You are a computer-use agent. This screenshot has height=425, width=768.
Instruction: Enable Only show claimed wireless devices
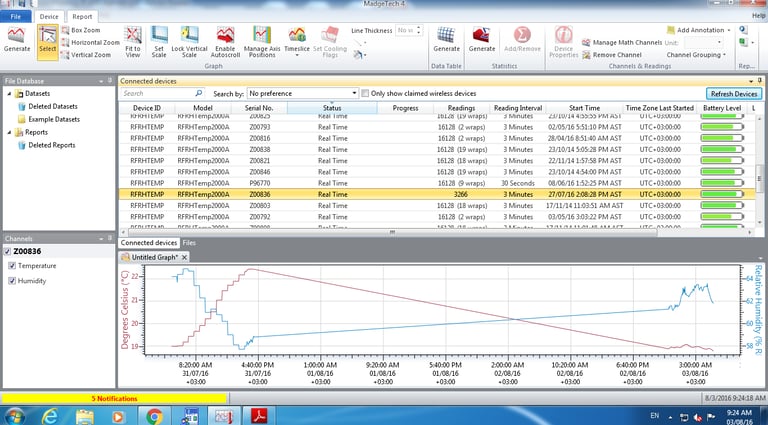coord(366,93)
